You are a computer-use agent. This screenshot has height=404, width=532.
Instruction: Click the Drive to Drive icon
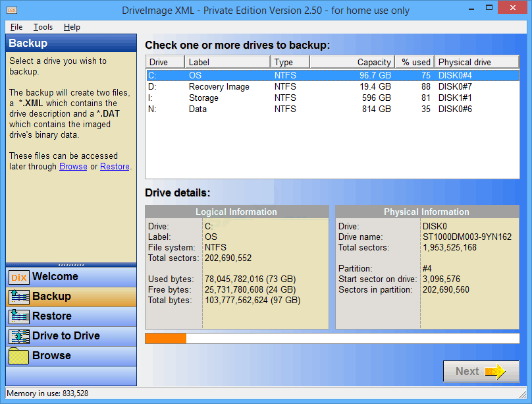(x=19, y=337)
